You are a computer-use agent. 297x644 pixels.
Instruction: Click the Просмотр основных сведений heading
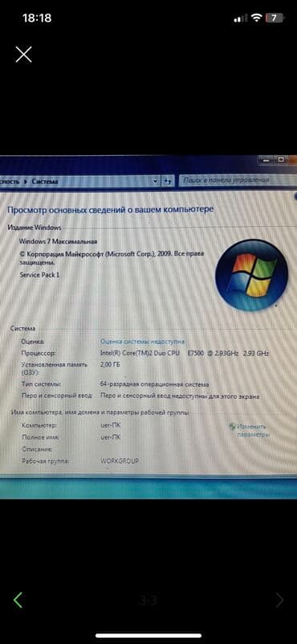coord(111,210)
